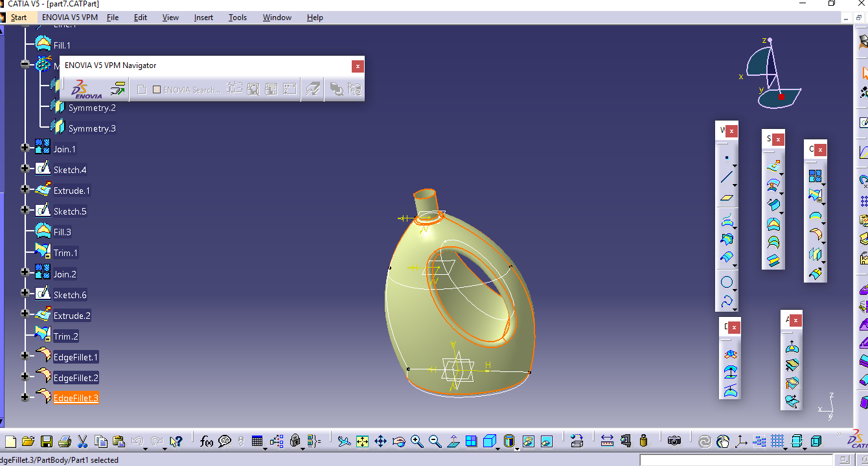Open the Window menu
Image resolution: width=868 pixels, height=466 pixels.
pos(277,17)
